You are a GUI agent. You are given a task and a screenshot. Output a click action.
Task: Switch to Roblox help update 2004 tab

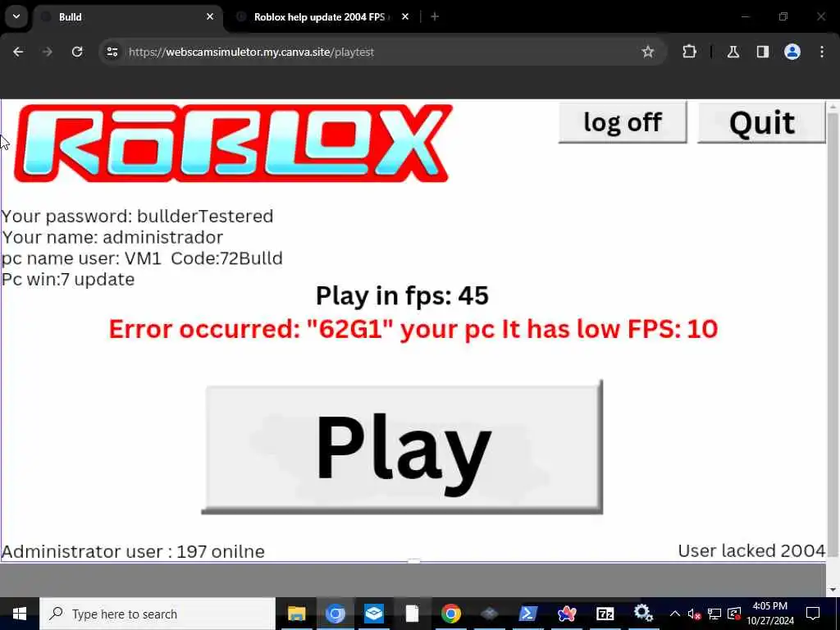click(x=322, y=17)
